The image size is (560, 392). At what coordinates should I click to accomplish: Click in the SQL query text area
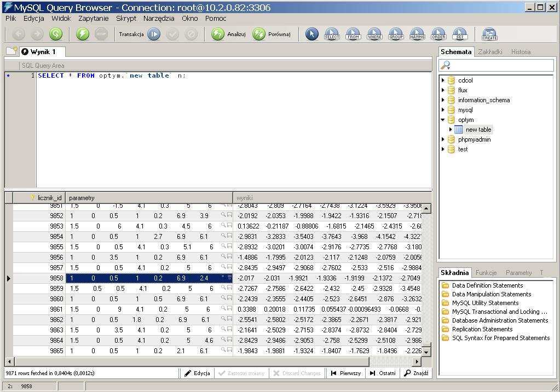[x=234, y=130]
